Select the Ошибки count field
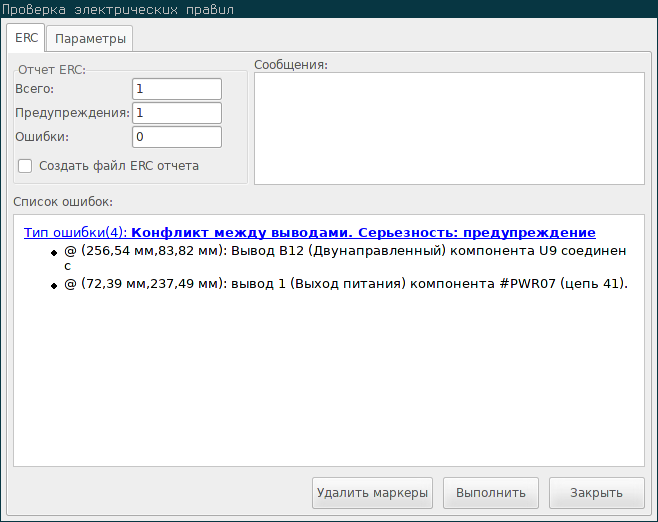Screen dimensions: 658x522 (176, 136)
